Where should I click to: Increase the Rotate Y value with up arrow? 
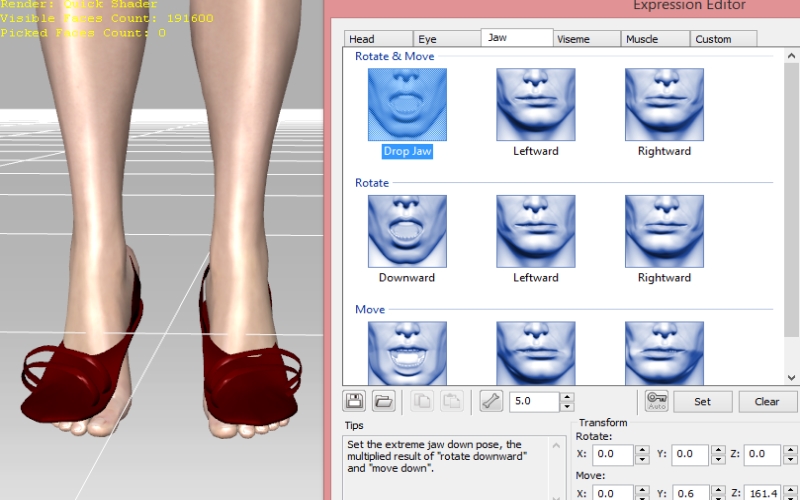click(x=718, y=450)
